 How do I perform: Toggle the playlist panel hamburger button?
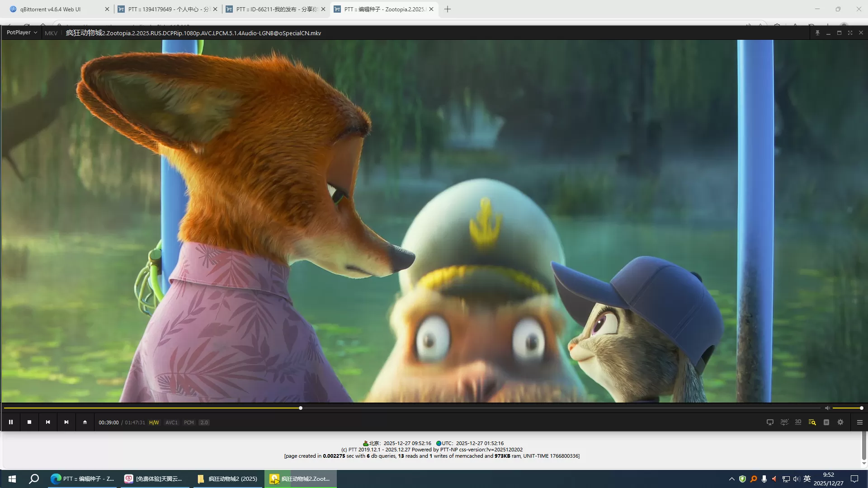pyautogui.click(x=860, y=422)
